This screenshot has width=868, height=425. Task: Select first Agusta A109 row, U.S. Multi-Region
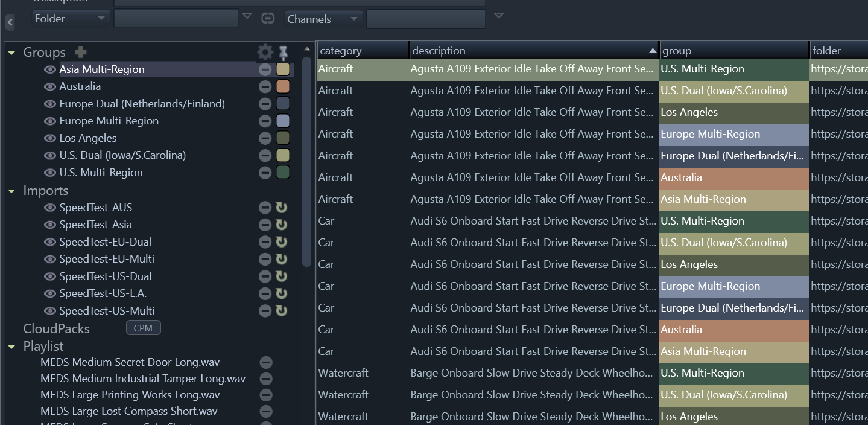(592, 69)
